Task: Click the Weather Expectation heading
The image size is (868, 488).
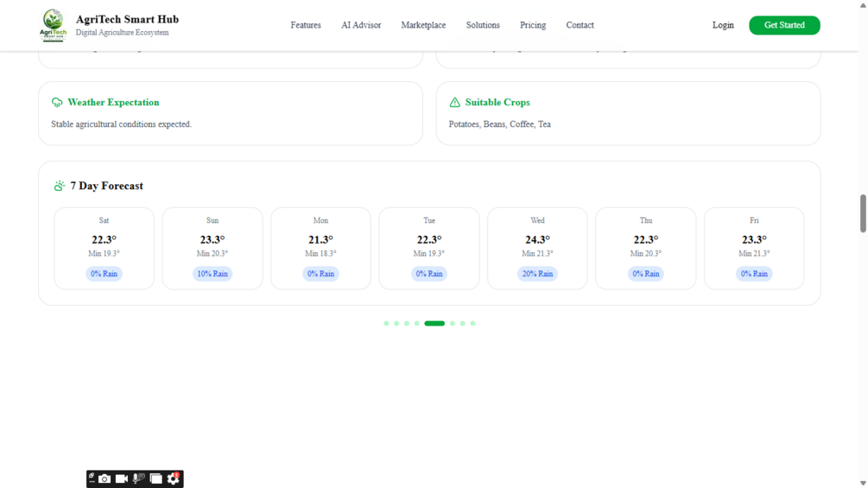Action: pos(113,103)
